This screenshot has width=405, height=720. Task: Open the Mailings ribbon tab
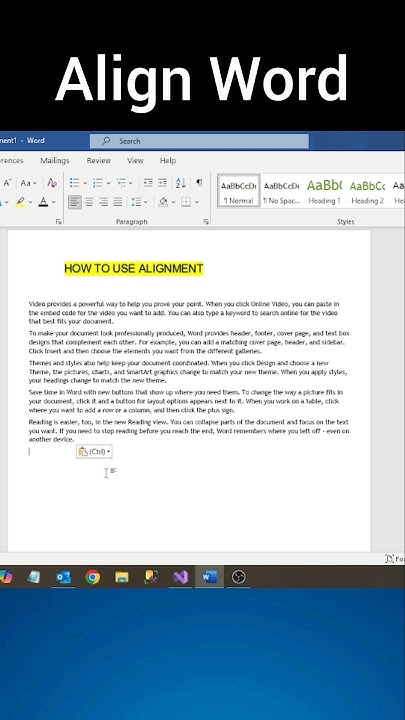point(55,160)
